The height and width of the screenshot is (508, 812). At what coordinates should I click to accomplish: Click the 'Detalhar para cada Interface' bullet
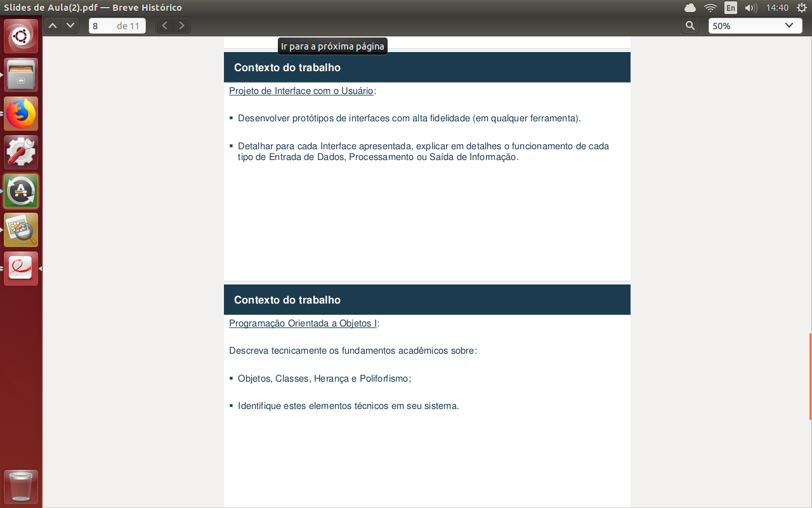(x=423, y=151)
